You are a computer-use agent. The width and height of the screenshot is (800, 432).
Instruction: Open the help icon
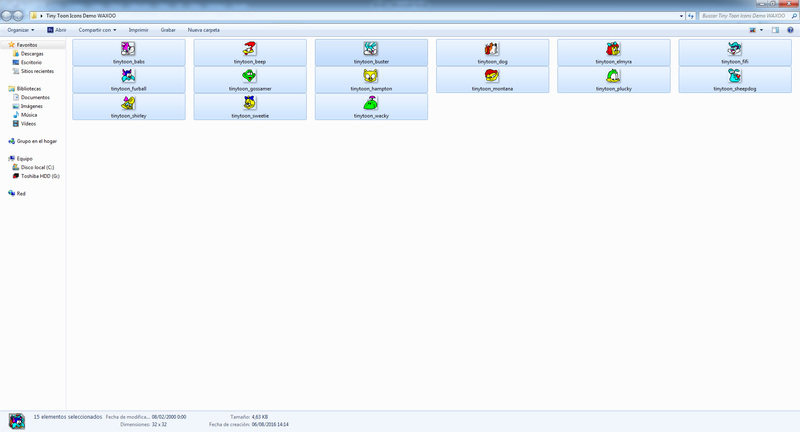(790, 30)
